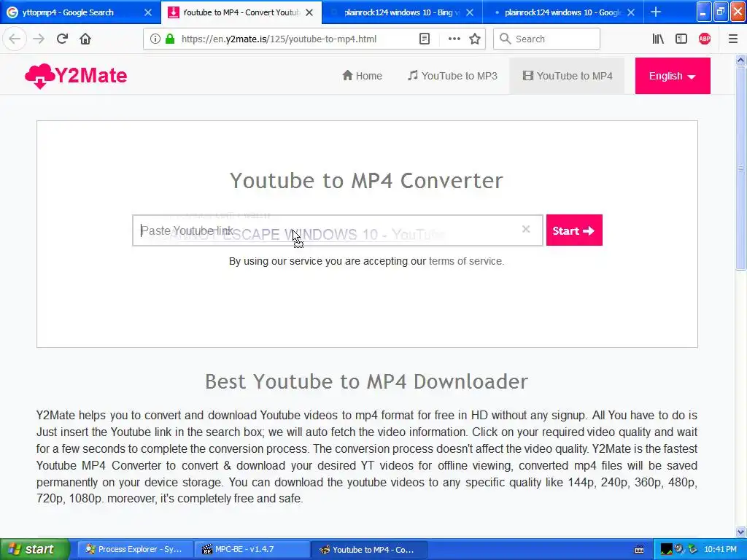Open the Windows start button
The height and width of the screenshot is (560, 747).
click(x=35, y=550)
